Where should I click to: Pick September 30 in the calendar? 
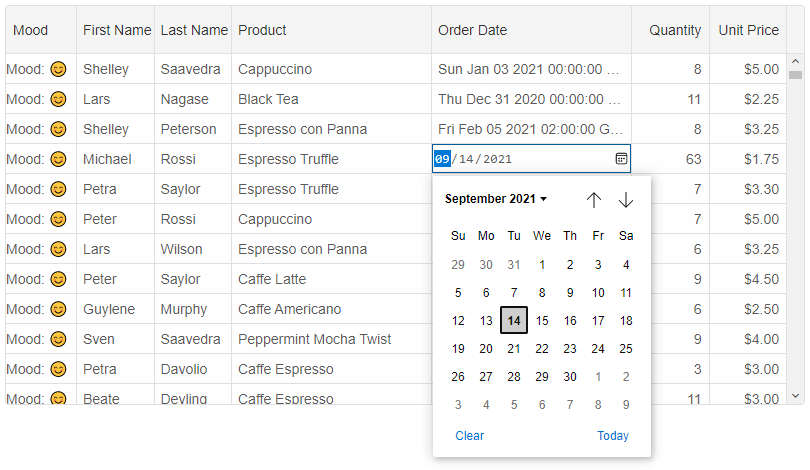(570, 377)
